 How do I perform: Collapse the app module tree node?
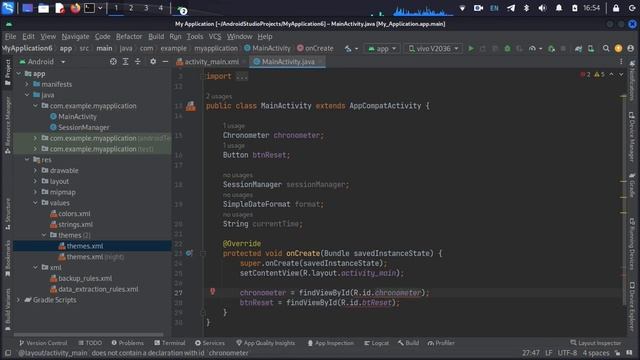(x=19, y=73)
